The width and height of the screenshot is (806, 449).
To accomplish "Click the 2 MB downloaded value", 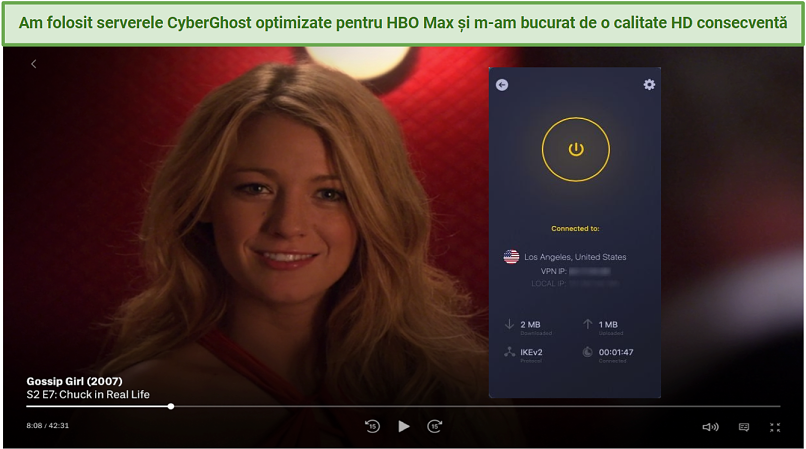I will click(x=530, y=325).
